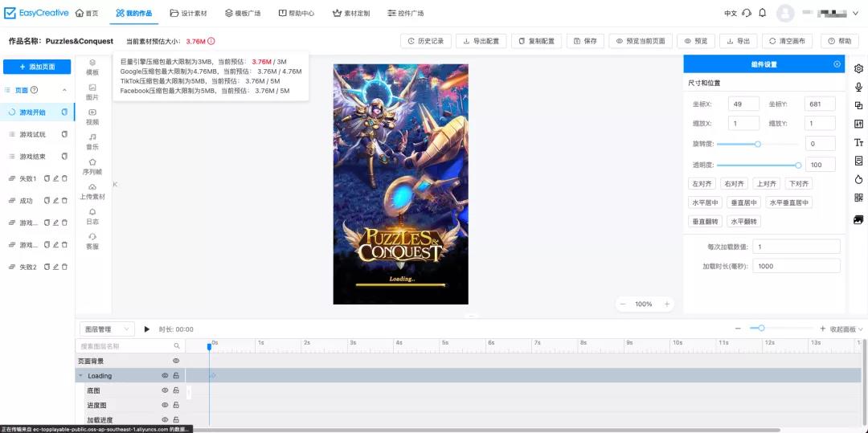Viewport: 868px width, 433px height.
Task: Toggle lock on 底图 layer
Action: tap(176, 390)
